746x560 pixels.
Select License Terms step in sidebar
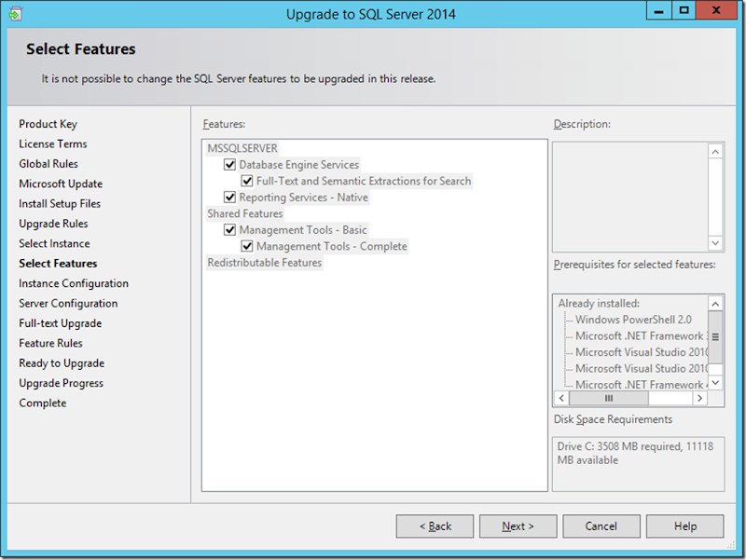53,143
